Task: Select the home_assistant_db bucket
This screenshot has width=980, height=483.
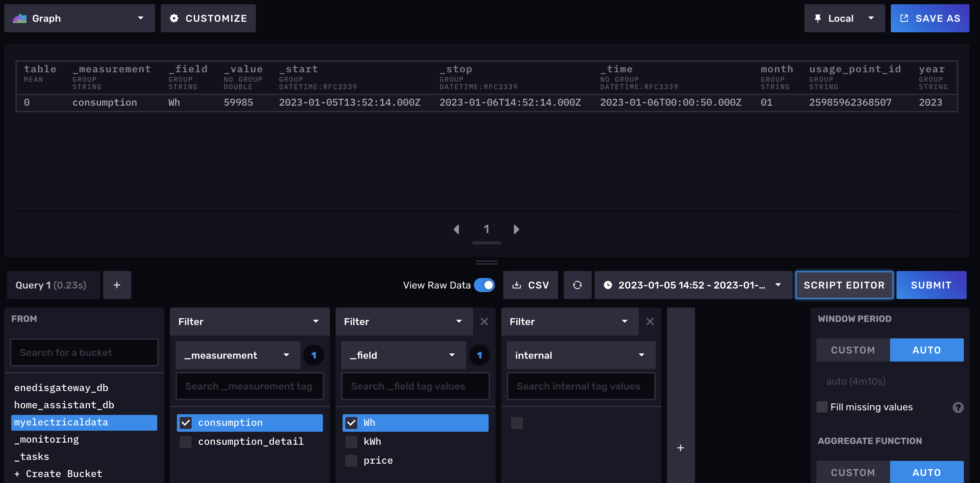Action: coord(64,405)
